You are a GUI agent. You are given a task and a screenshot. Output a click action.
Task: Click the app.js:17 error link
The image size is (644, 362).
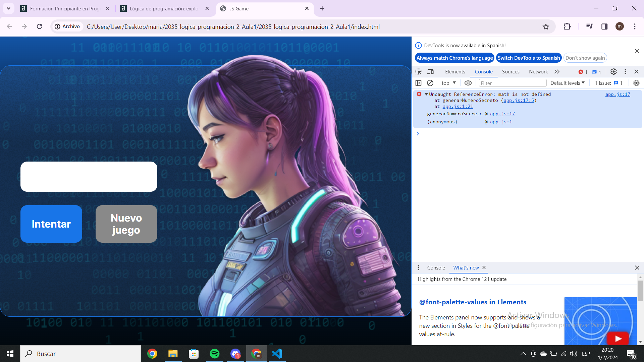(x=618, y=94)
